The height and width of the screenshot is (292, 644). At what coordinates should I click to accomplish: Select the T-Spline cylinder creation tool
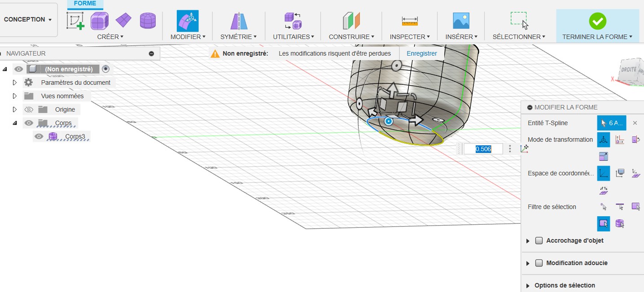148,21
